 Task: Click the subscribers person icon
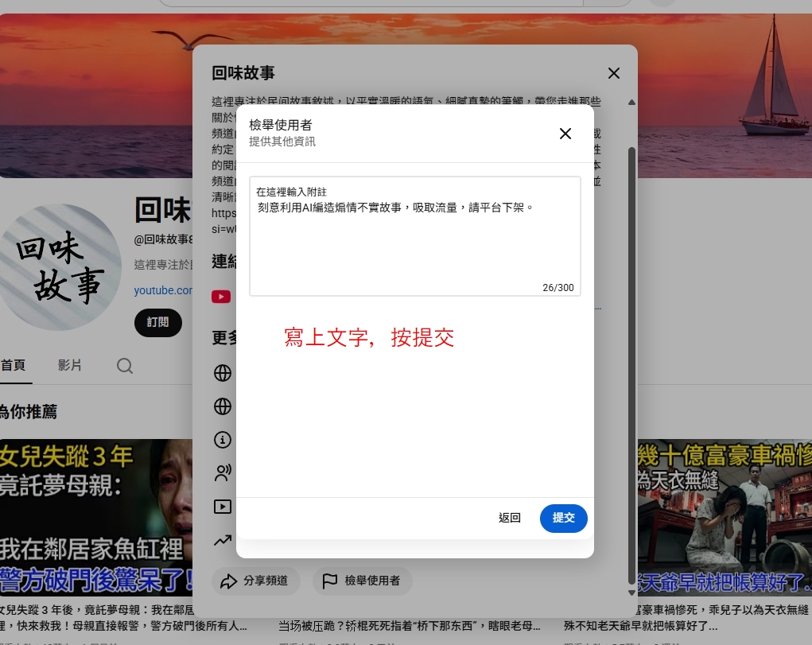click(x=223, y=473)
